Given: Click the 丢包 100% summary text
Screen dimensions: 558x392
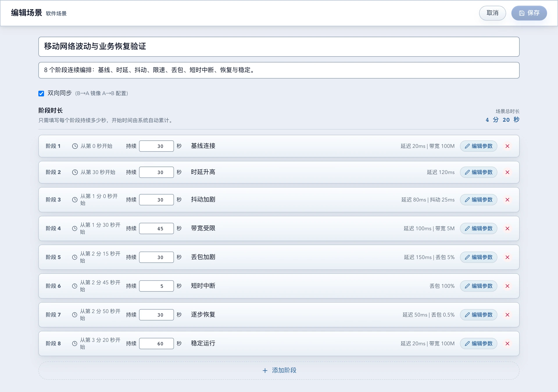Looking at the screenshot, I should click(442, 286).
